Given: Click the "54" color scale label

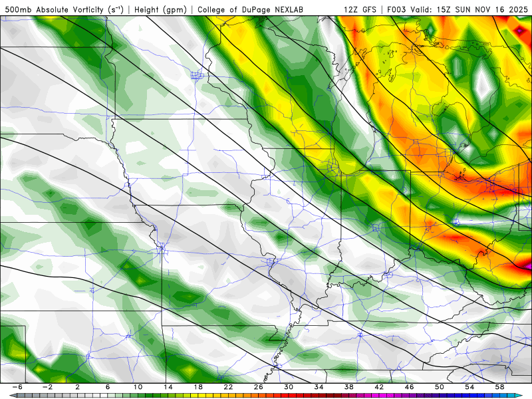Looking at the screenshot, I should coord(469,387).
